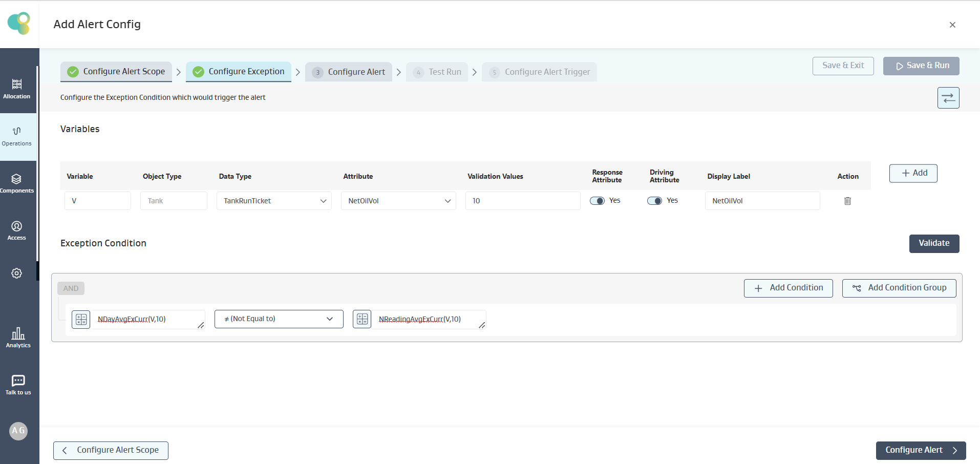Open the settings gear in the sidebar
Screen dimensions: 980x464
point(17,273)
